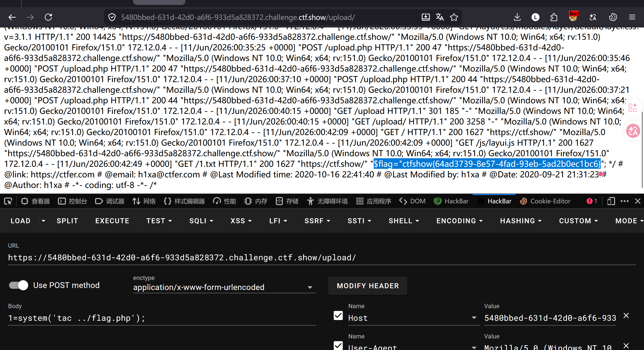Expand the TEST menu

coord(159,221)
